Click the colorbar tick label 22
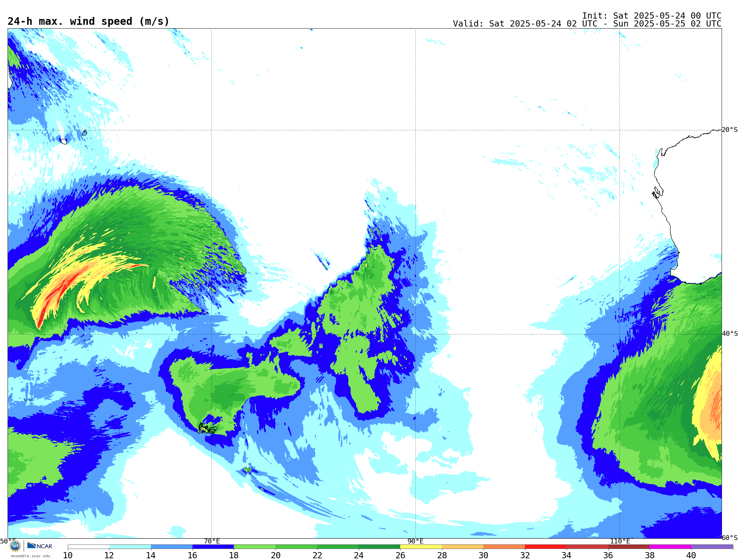The image size is (744, 560). pyautogui.click(x=317, y=556)
